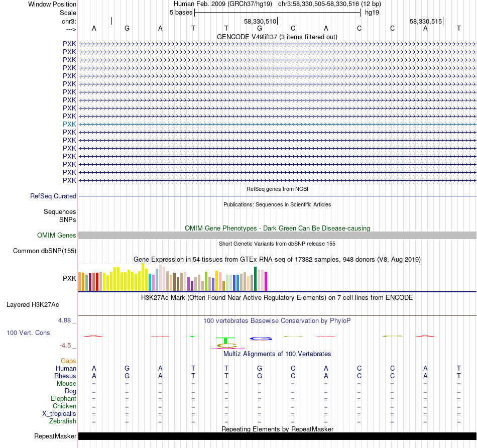Click the -4.5 PhyloP lower limit value
Image resolution: width=477 pixels, height=448 pixels.
coord(65,346)
